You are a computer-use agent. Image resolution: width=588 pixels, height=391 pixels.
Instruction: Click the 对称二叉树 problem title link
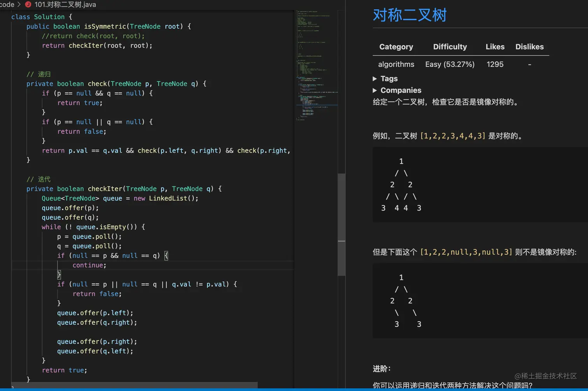pyautogui.click(x=409, y=15)
